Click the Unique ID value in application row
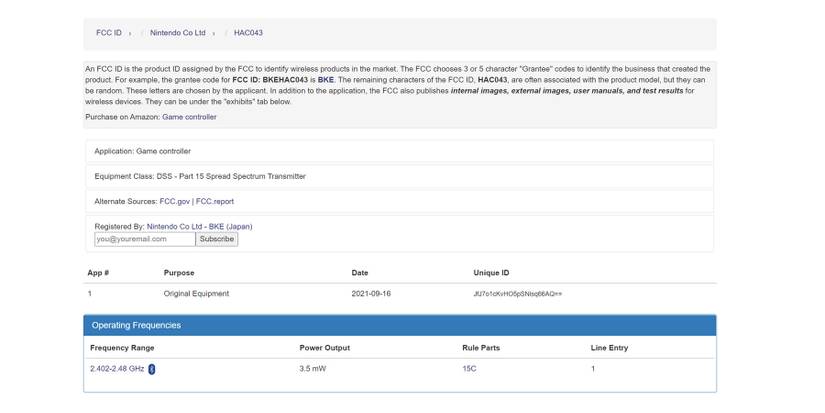Image resolution: width=825 pixels, height=413 pixels. click(x=517, y=294)
